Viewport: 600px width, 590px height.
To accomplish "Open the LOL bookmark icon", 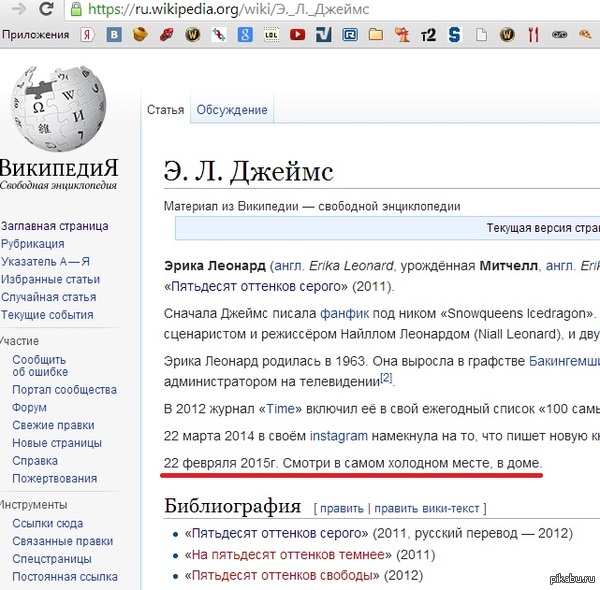I will pos(271,35).
